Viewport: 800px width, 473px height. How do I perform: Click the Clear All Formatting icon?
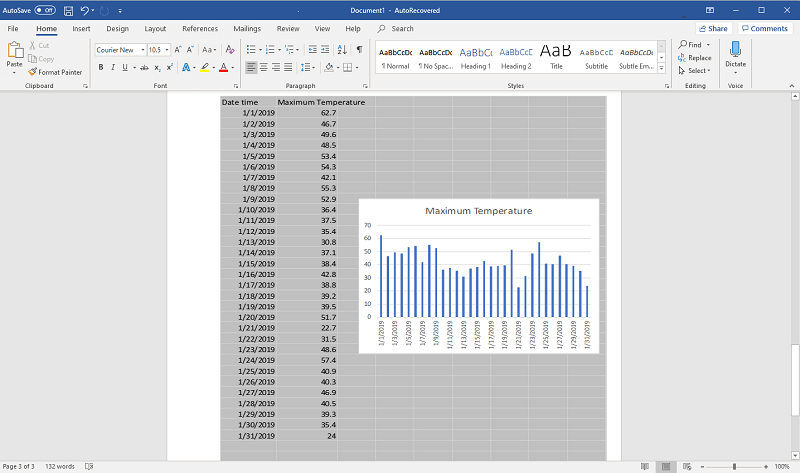230,49
